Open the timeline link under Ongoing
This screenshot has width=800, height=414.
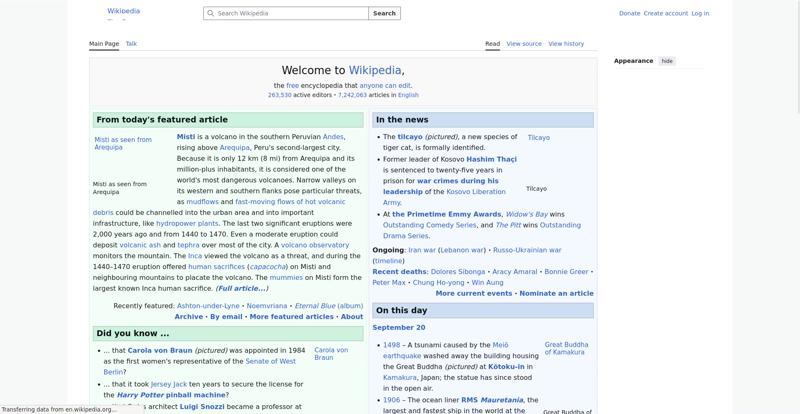(388, 261)
